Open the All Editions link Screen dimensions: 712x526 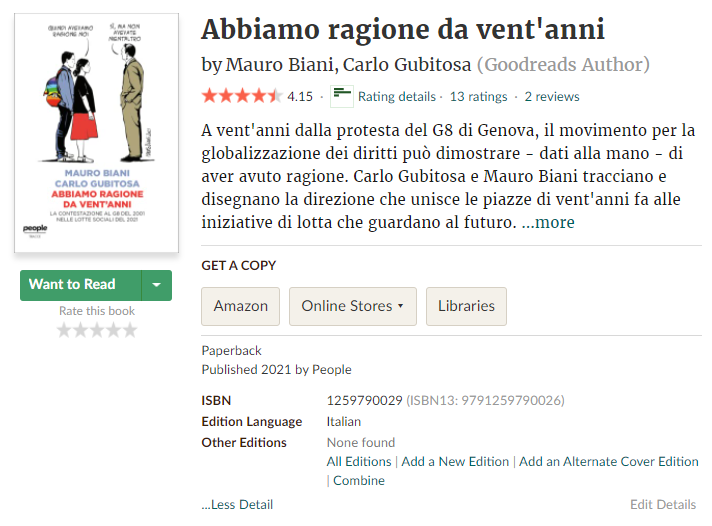(x=359, y=461)
